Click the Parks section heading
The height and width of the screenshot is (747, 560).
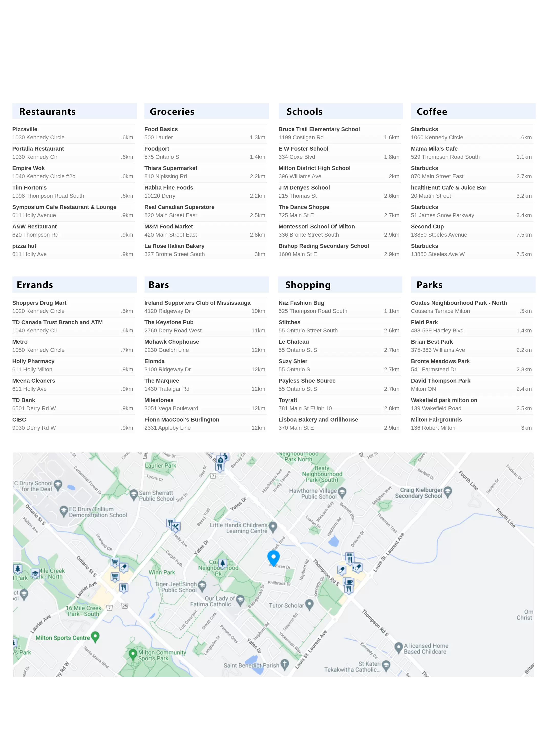coord(429,285)
